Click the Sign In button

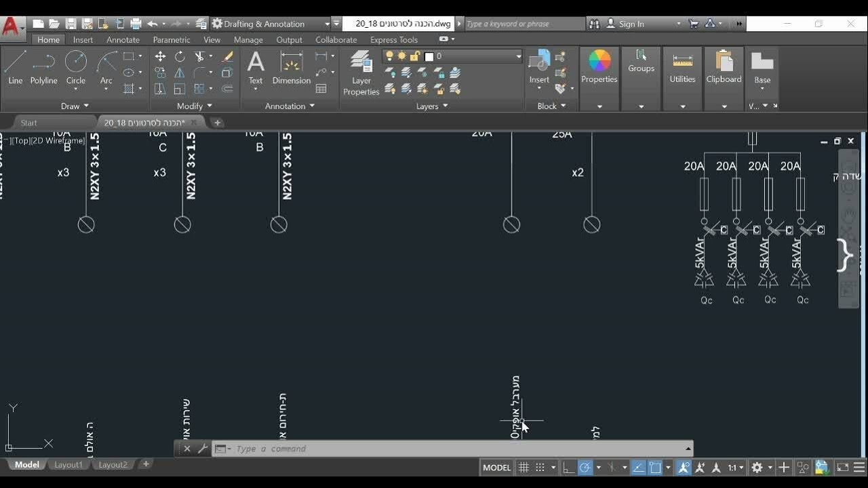tap(631, 24)
